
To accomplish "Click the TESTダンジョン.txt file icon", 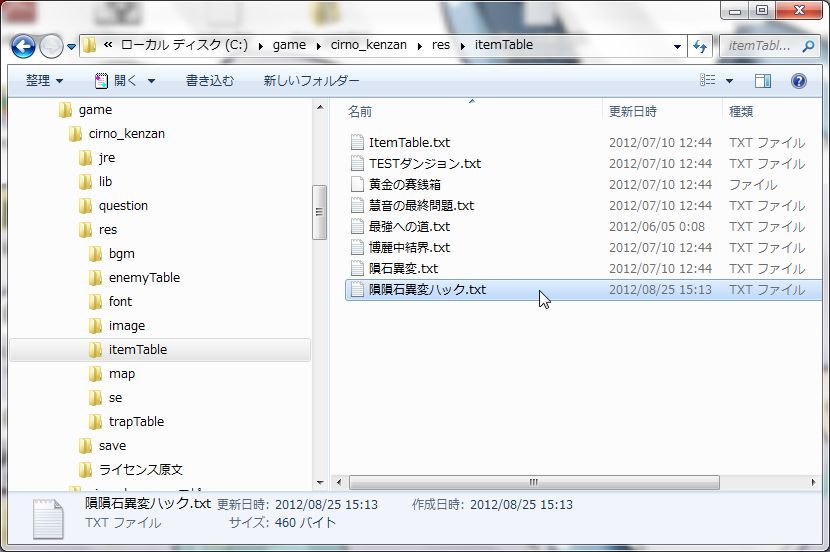I will (x=358, y=164).
